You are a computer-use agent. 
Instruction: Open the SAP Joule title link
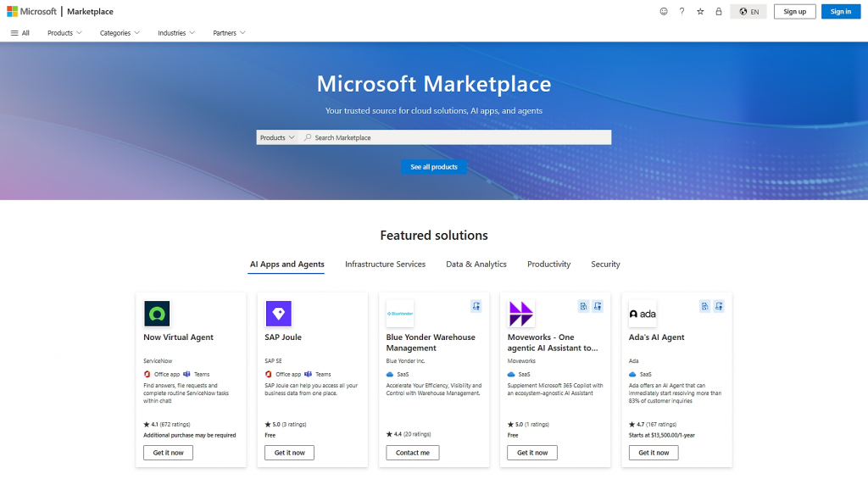pyautogui.click(x=283, y=337)
